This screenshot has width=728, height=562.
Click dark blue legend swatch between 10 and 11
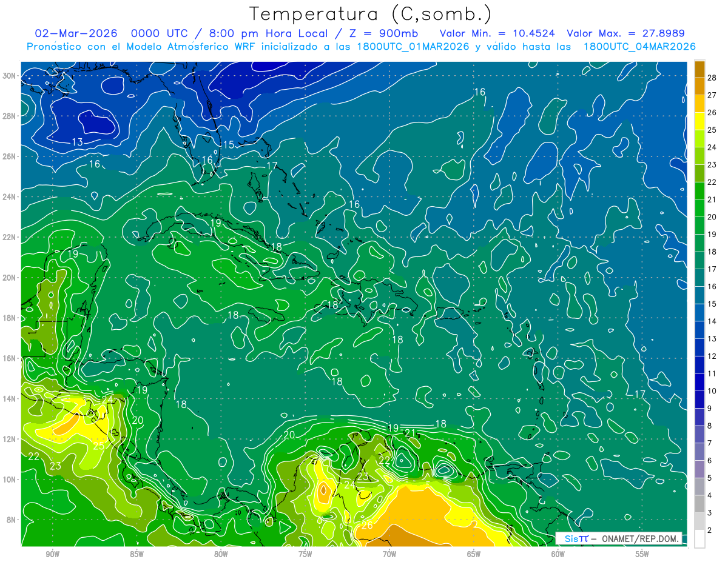click(699, 382)
